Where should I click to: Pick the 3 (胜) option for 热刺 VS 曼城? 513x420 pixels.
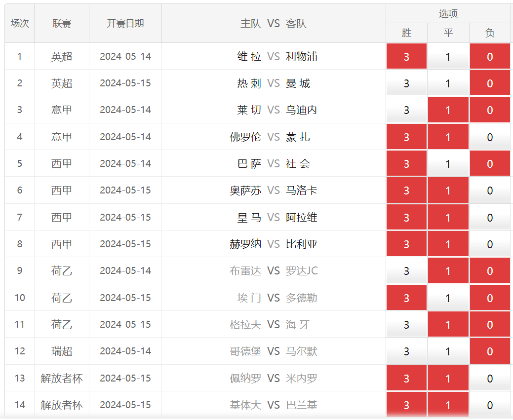coord(406,83)
